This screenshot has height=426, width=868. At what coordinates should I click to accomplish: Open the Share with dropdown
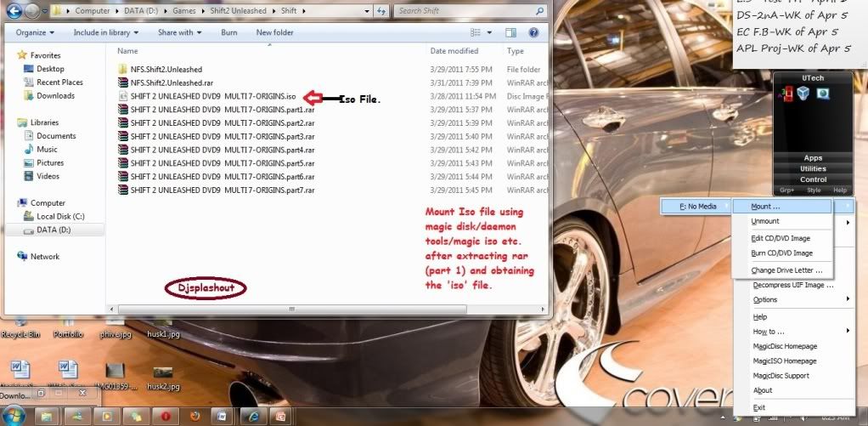click(x=179, y=32)
